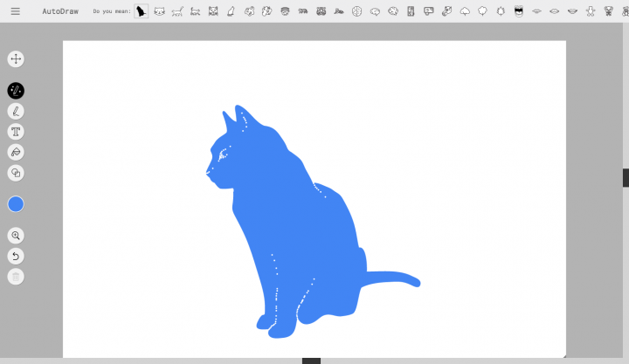Undo the last action
The image size is (629, 364).
[16, 256]
